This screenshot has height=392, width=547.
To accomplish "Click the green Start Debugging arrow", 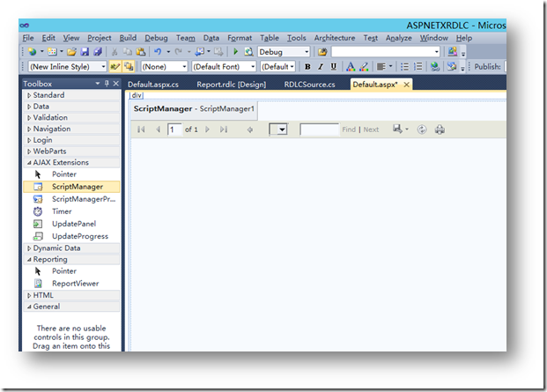I will 235,52.
